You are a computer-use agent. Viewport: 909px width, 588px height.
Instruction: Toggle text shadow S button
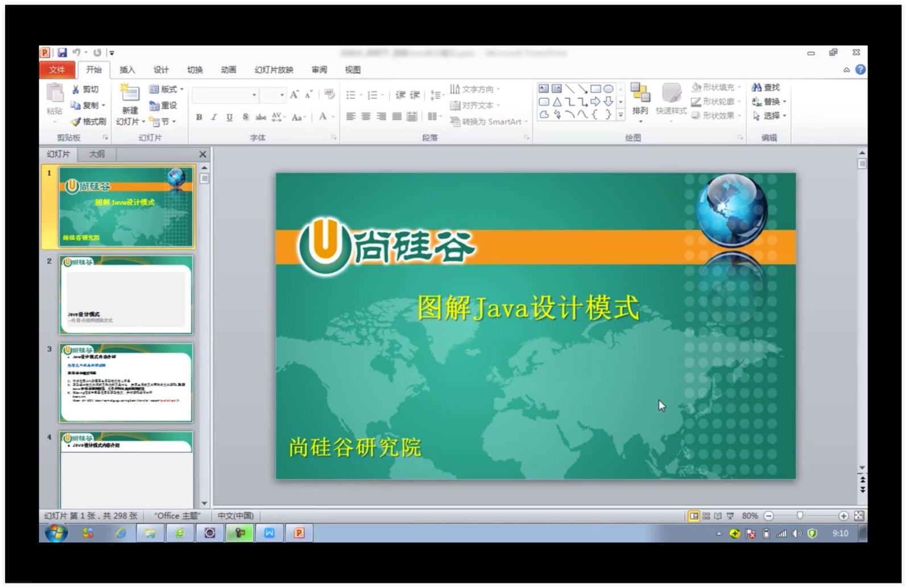(245, 117)
